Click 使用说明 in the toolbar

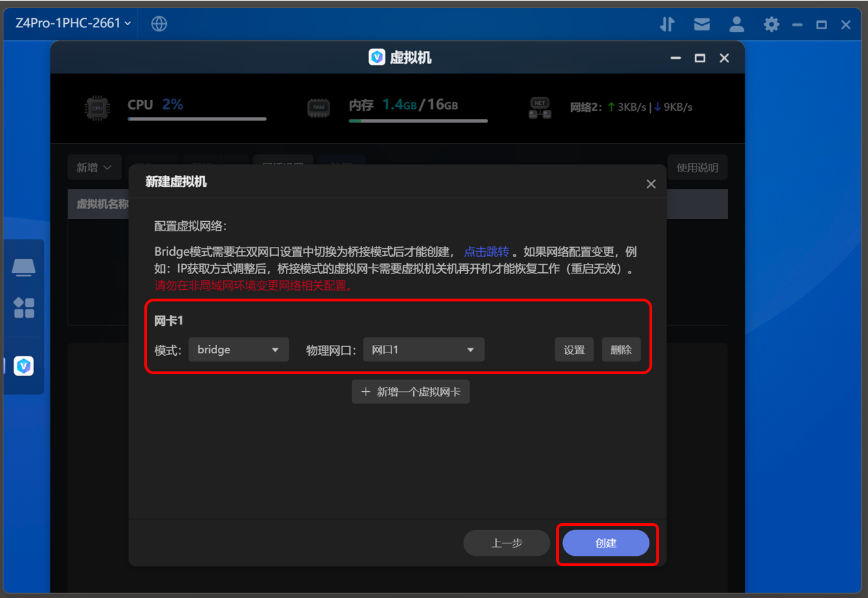pos(697,167)
